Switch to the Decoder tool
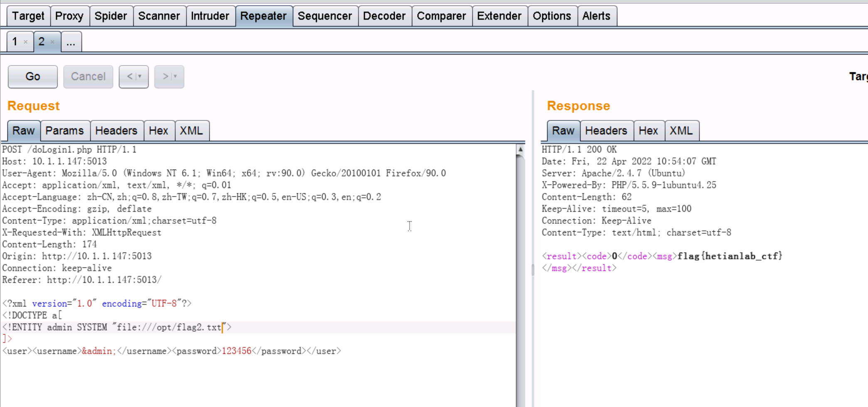868x407 pixels. [384, 16]
